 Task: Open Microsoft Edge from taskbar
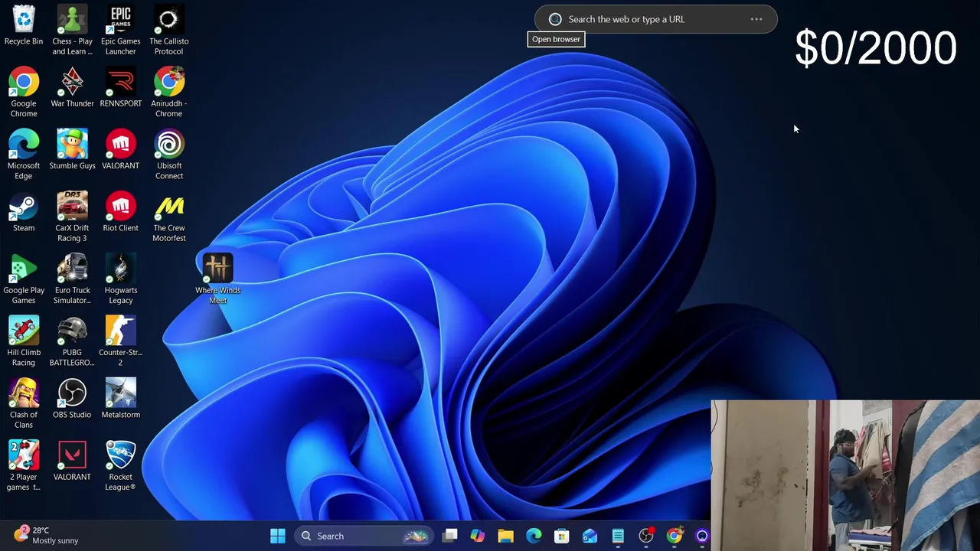534,536
